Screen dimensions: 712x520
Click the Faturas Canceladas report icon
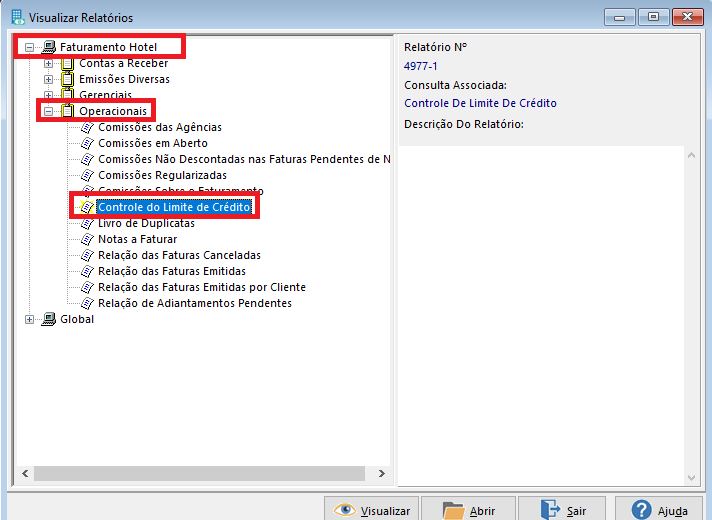pyautogui.click(x=87, y=255)
